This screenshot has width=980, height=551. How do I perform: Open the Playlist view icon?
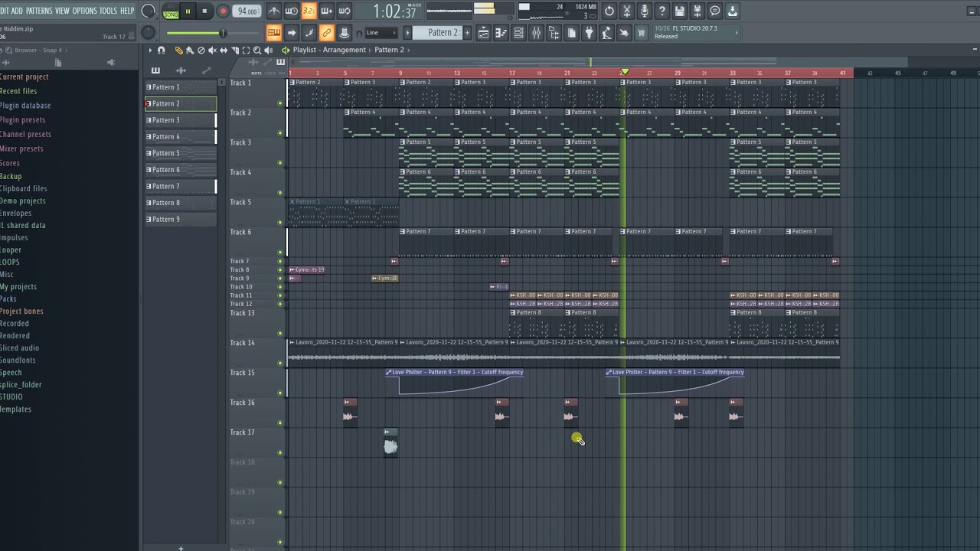coord(483,33)
